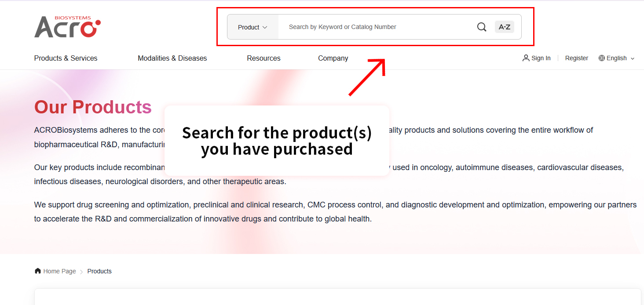The width and height of the screenshot is (644, 305).
Task: Click the Register link
Action: coord(576,58)
